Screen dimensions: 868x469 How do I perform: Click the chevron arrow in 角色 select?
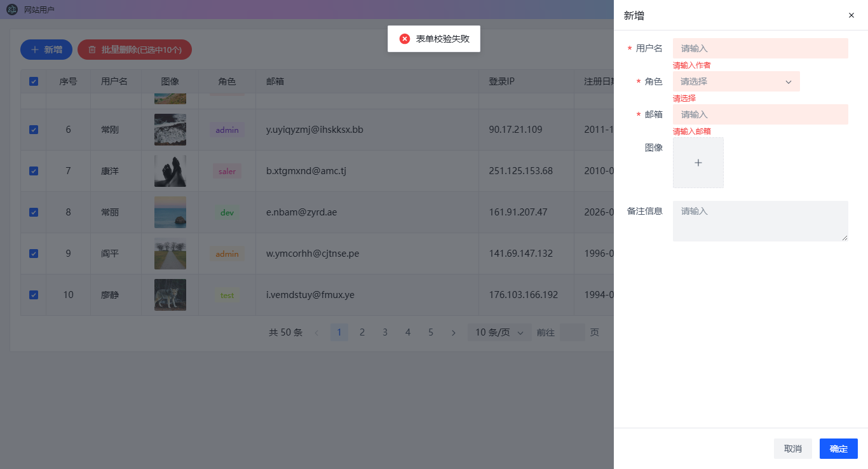click(789, 81)
